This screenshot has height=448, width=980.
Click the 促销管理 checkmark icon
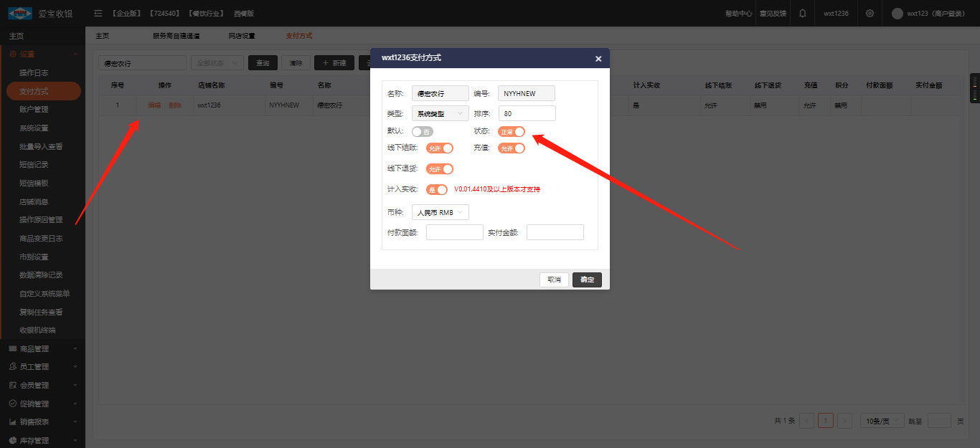(12, 404)
